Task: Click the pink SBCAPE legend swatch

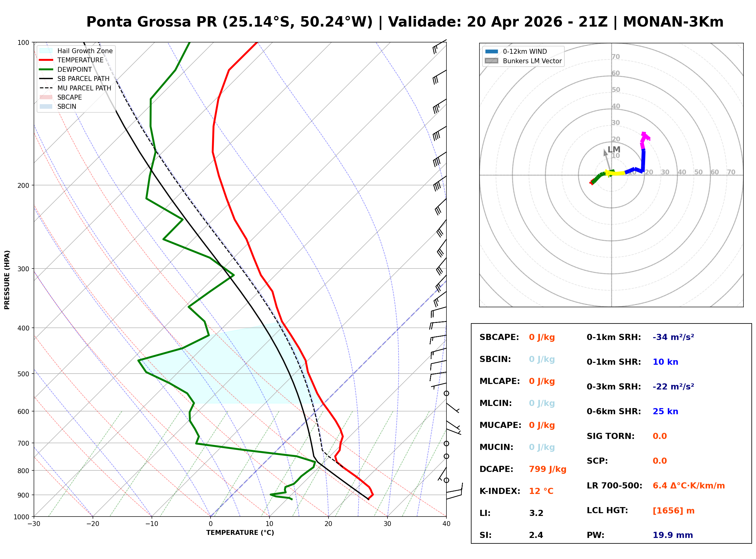Action: [x=46, y=97]
